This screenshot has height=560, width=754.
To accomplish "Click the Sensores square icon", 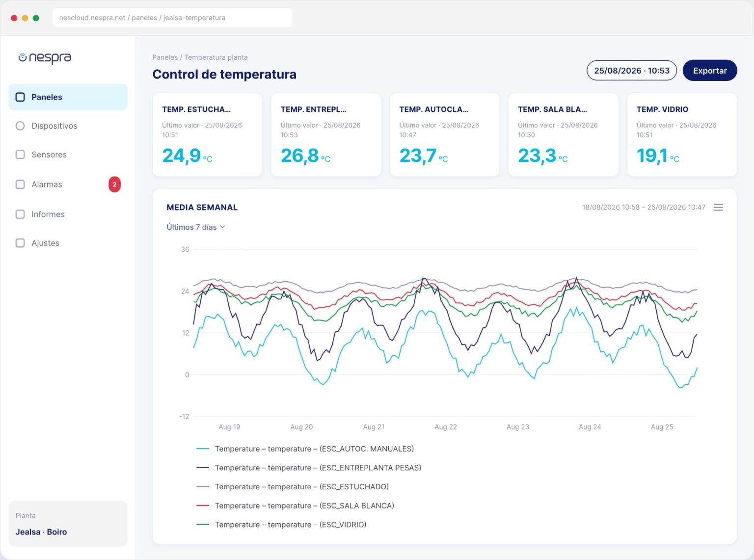I will pos(20,155).
